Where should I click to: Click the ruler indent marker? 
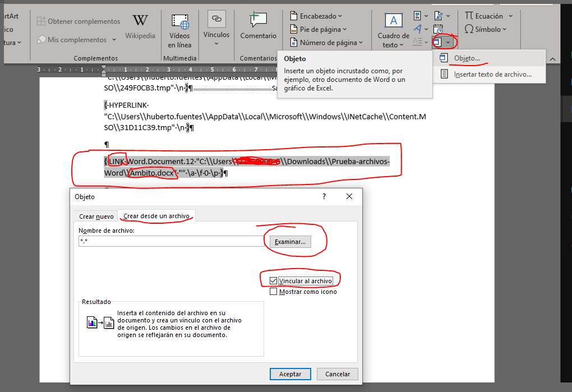104,70
